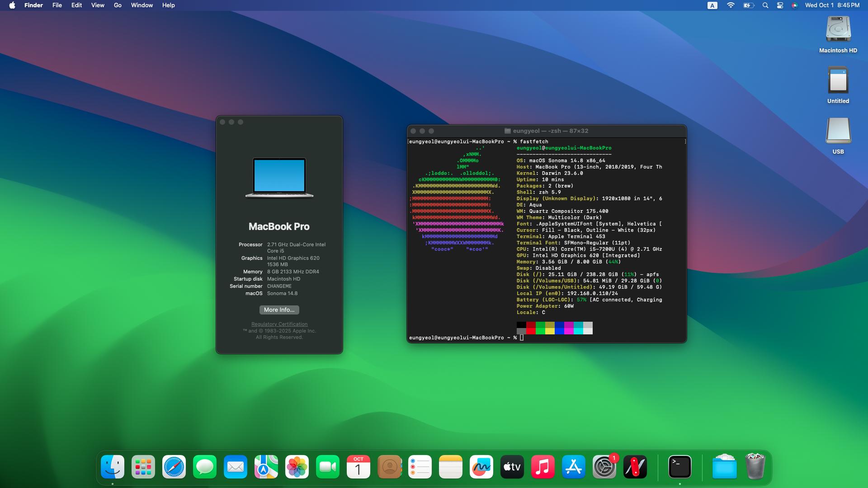The height and width of the screenshot is (488, 868).
Task: Launch Freeform from the Dock
Action: pyautogui.click(x=481, y=467)
